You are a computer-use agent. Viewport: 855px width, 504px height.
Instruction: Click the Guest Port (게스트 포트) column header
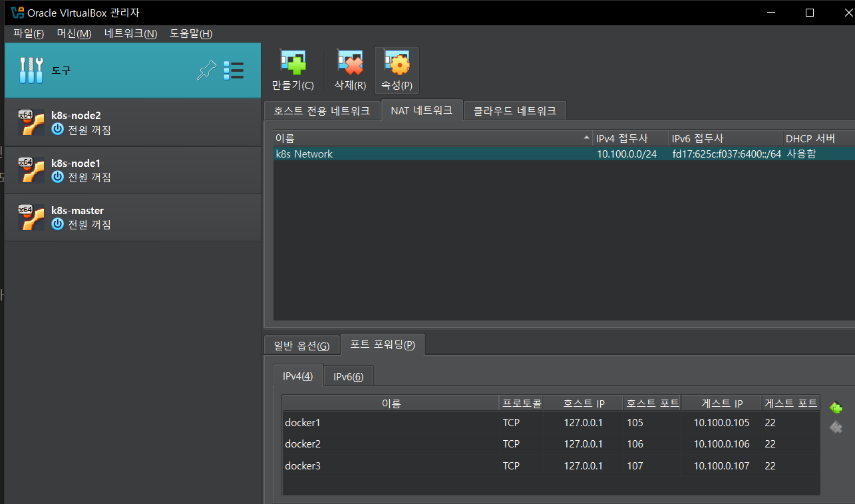790,403
